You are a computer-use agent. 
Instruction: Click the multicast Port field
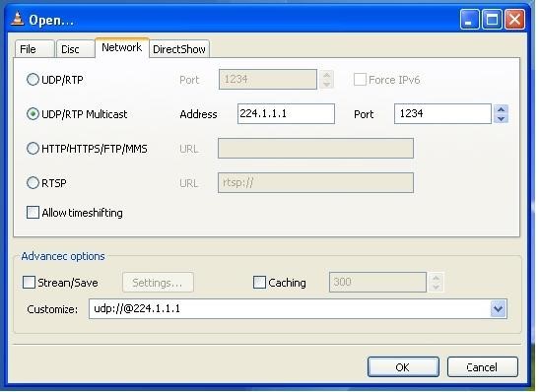pos(442,113)
